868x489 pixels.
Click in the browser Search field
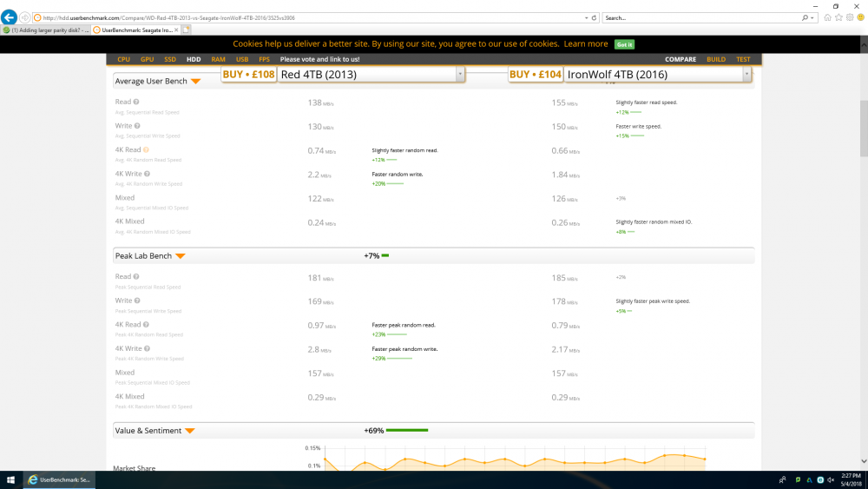(x=700, y=17)
